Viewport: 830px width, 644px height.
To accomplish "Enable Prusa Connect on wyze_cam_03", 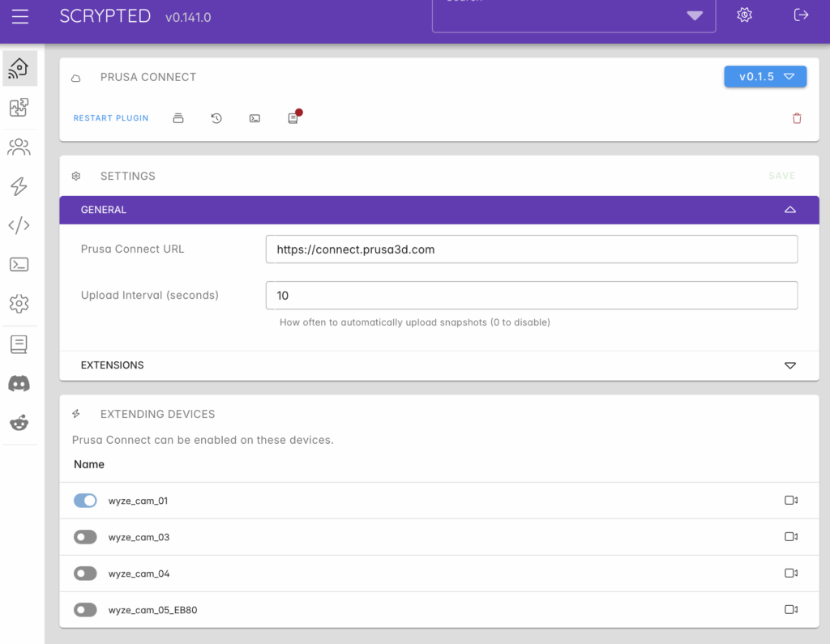I will tap(85, 537).
